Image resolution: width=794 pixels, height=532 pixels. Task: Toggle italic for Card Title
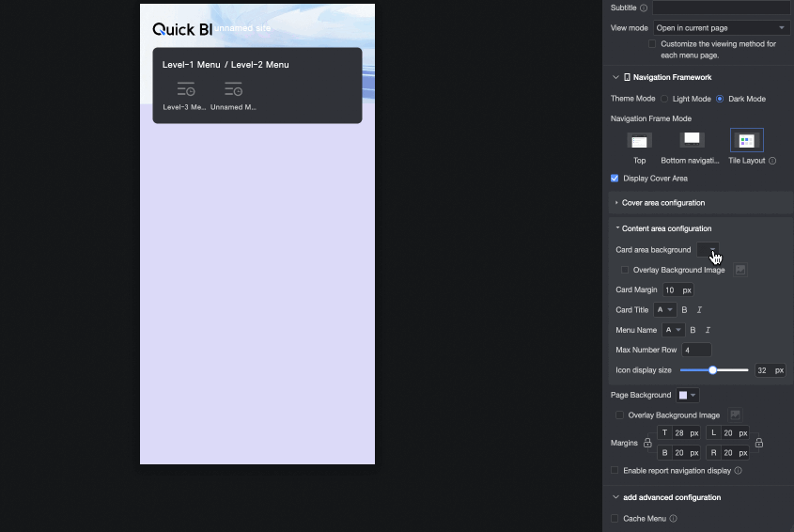pyautogui.click(x=699, y=310)
